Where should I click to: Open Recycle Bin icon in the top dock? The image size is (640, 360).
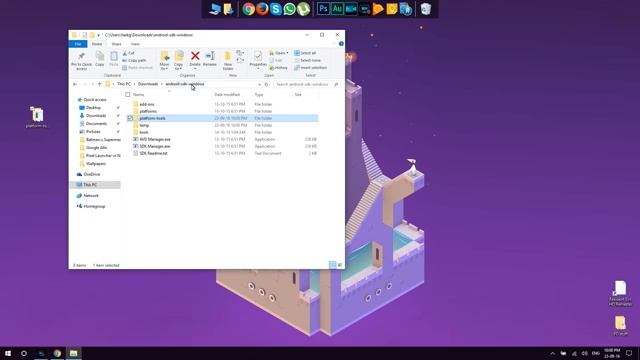point(426,9)
